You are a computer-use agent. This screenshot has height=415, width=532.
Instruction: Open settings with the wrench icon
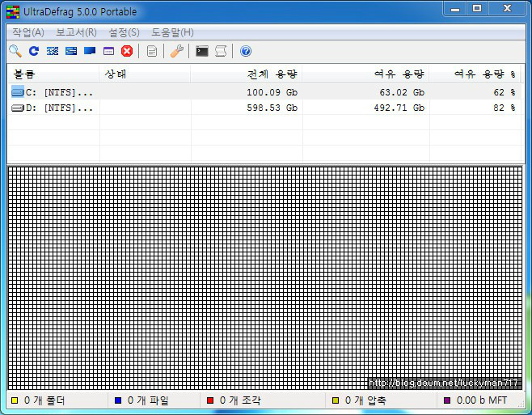point(177,51)
